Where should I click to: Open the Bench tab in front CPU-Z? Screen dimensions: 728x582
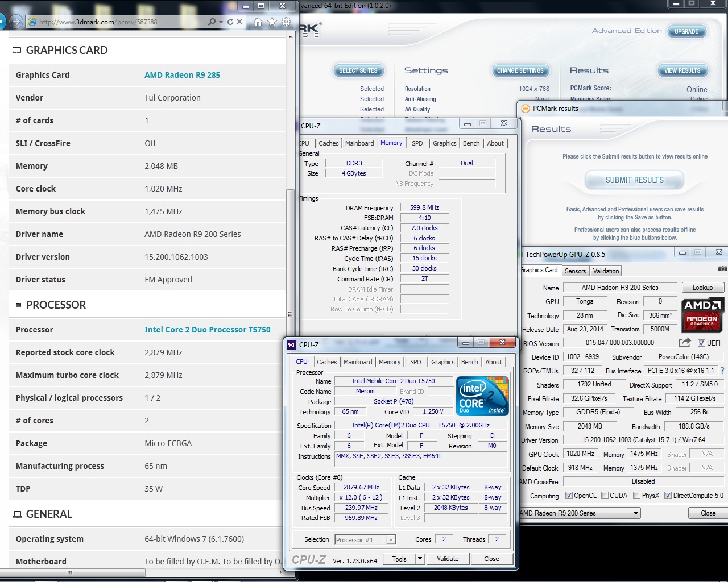pos(470,362)
